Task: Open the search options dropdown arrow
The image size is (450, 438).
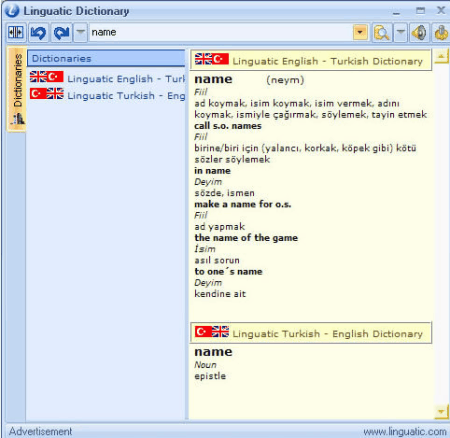Action: 401,32
